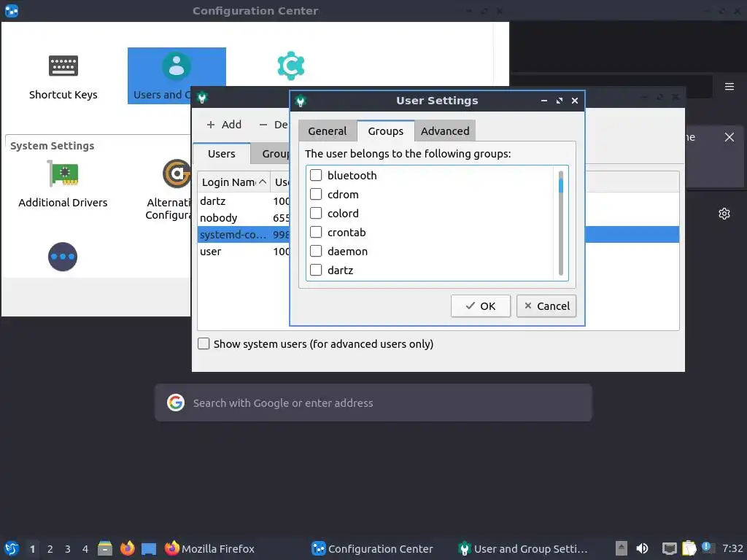Viewport: 747px width, 560px height.
Task: Click the update notifier tray icon
Action: click(x=708, y=548)
